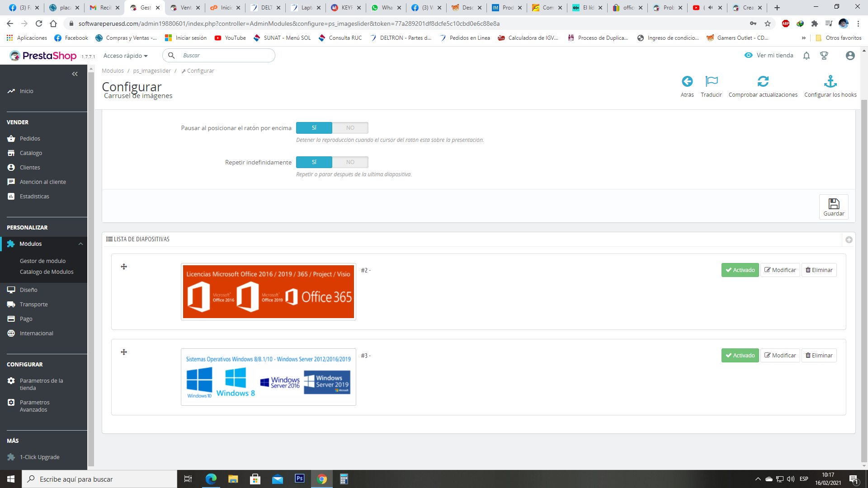Open the Traducir flag icon
Screen dimensions: 868x488
click(711, 82)
